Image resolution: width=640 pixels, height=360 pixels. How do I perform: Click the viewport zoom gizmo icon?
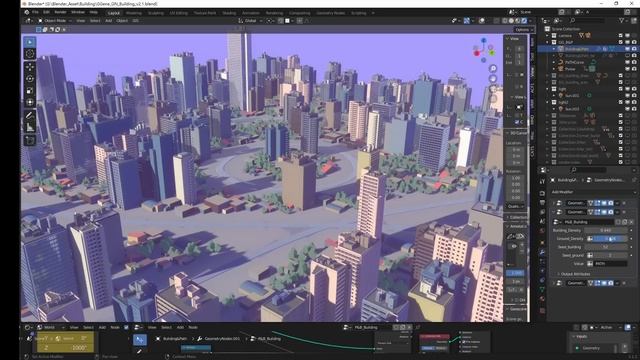(493, 68)
